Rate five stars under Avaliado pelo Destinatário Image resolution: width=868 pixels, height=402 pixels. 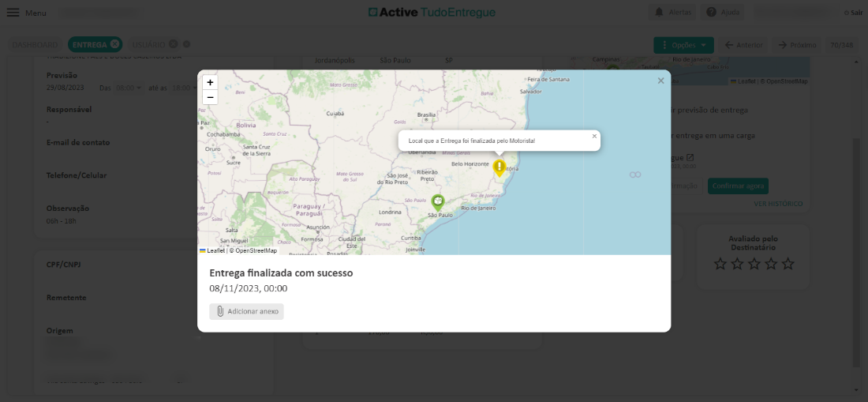point(788,264)
